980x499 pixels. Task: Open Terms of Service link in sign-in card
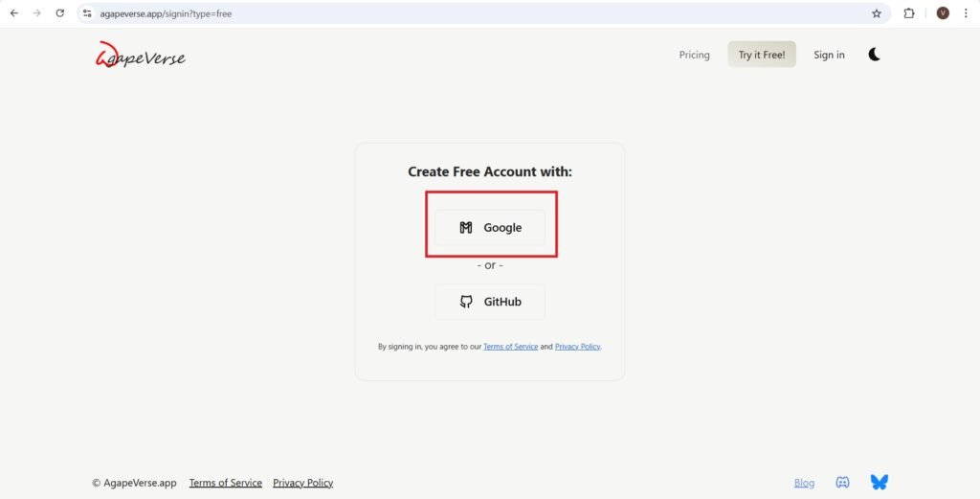[511, 347]
